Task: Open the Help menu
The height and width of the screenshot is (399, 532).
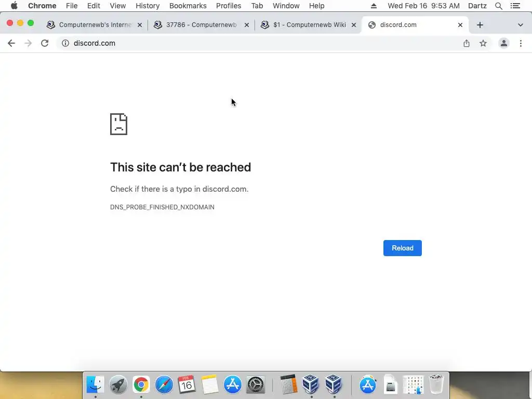Action: pos(316,6)
